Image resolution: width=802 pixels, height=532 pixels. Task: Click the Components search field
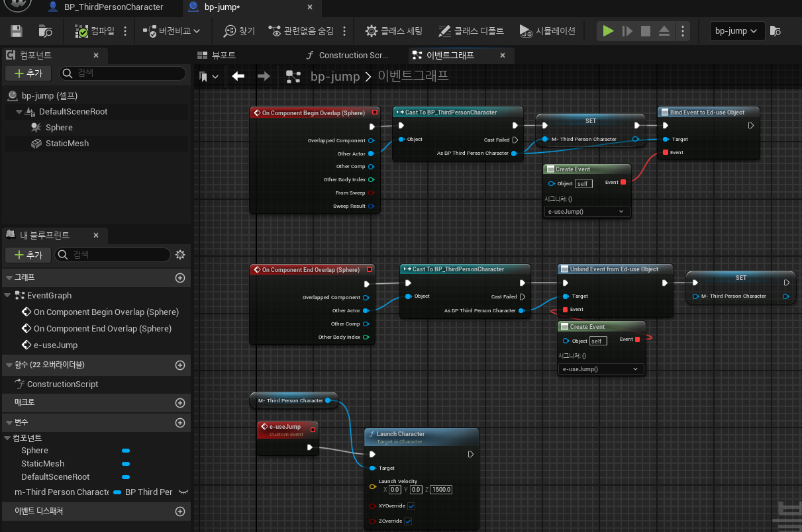[123, 73]
